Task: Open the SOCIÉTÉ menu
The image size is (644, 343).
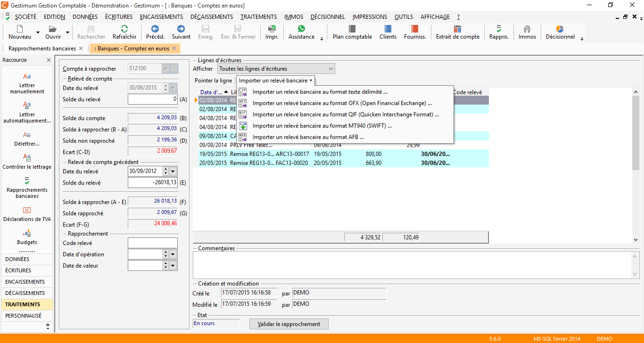Action: click(25, 16)
